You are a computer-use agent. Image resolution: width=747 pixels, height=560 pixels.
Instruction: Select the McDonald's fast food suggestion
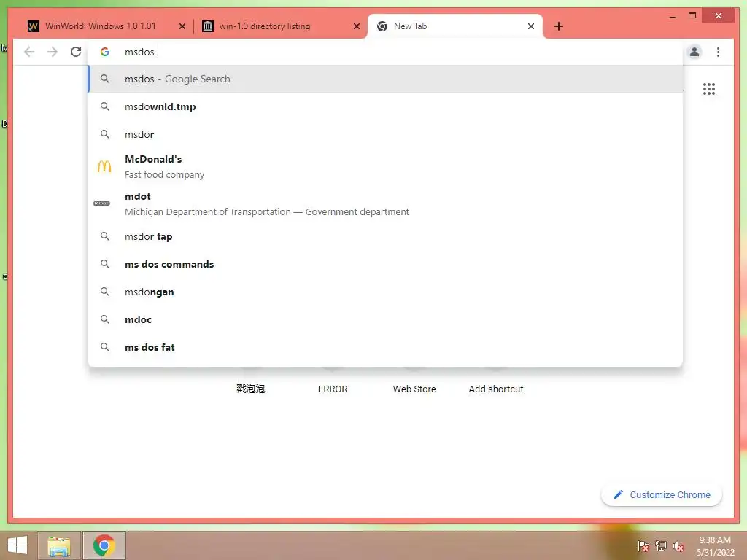[385, 167]
